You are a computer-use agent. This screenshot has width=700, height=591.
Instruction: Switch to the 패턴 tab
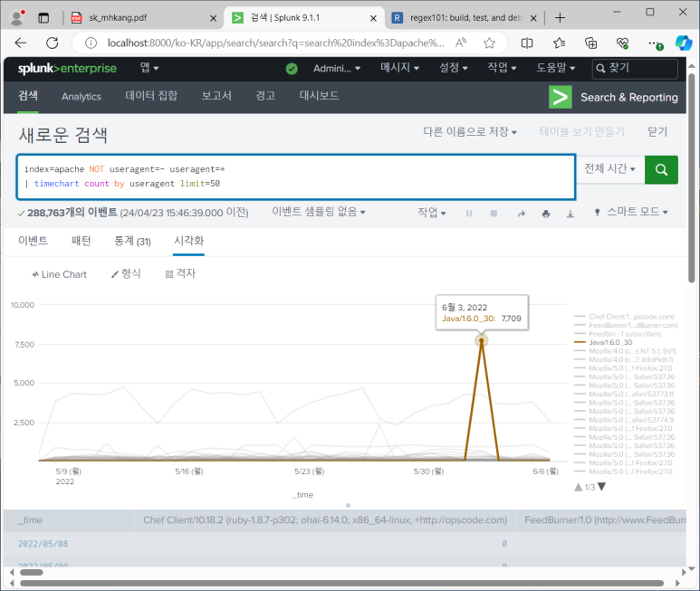click(81, 241)
